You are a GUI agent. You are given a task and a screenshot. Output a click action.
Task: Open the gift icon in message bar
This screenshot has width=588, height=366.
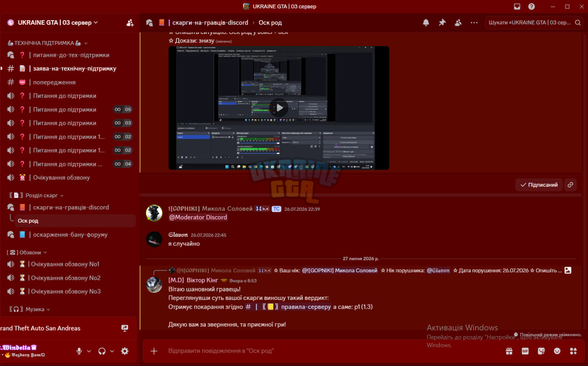click(x=509, y=351)
